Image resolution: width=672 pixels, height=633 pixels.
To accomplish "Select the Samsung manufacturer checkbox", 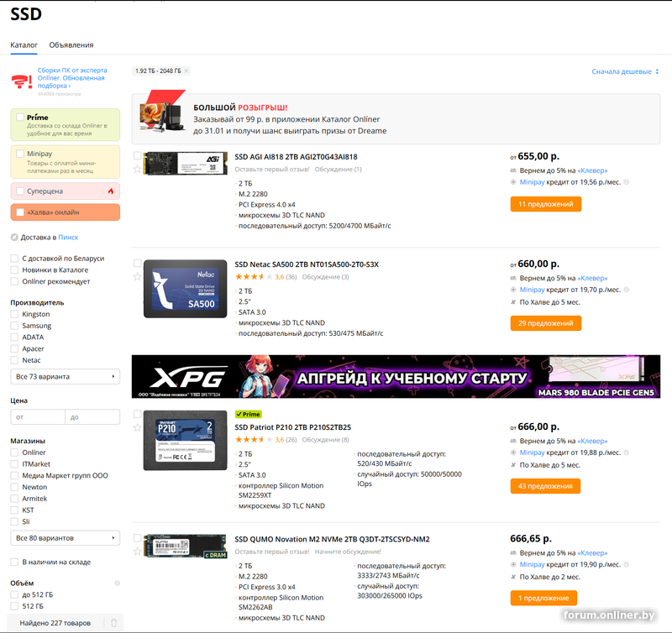I will pyautogui.click(x=14, y=326).
